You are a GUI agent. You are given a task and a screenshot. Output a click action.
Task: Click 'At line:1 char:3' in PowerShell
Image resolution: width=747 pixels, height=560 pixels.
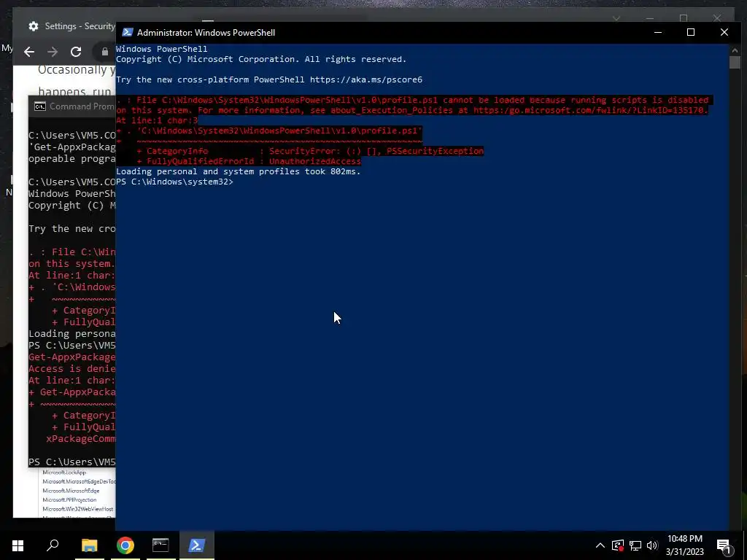pyautogui.click(x=157, y=120)
